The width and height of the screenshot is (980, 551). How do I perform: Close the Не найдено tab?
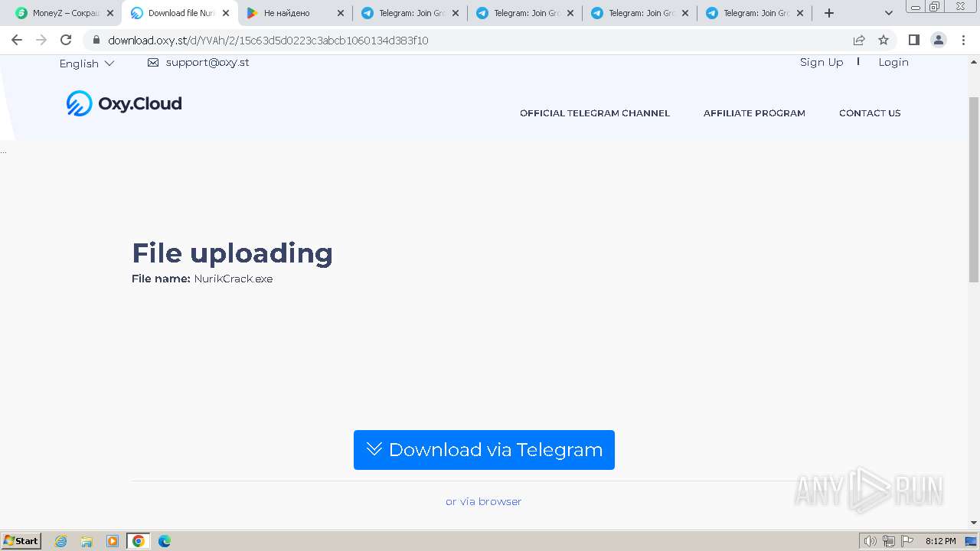(341, 13)
